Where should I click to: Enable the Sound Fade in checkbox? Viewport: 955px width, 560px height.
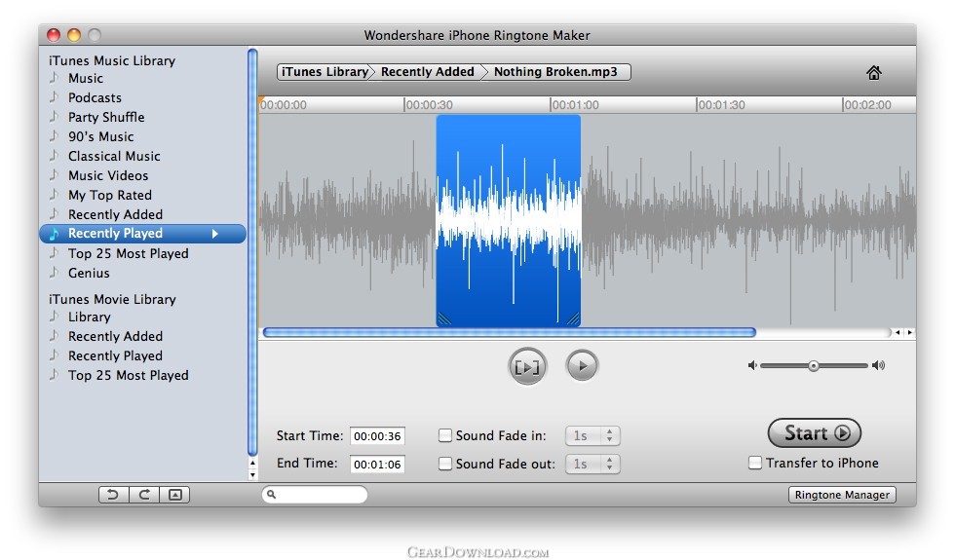coord(445,436)
